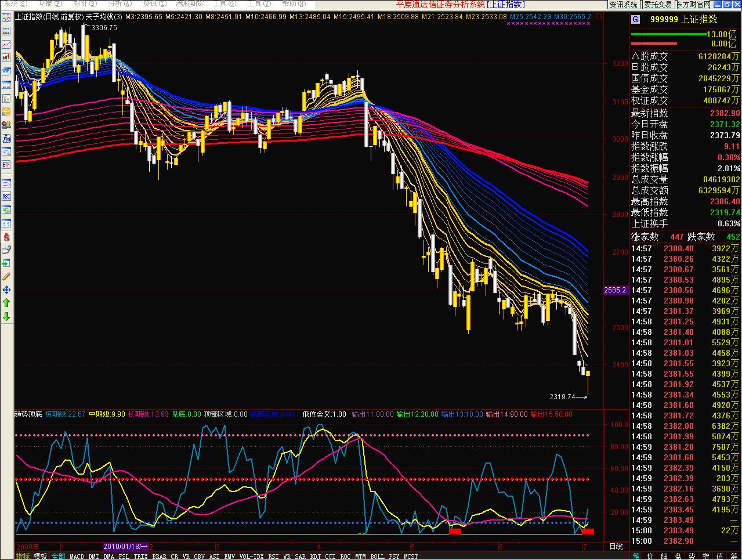Open the f(x) formula tool icon
The width and height of the screenshot is (742, 560).
(x=6, y=138)
